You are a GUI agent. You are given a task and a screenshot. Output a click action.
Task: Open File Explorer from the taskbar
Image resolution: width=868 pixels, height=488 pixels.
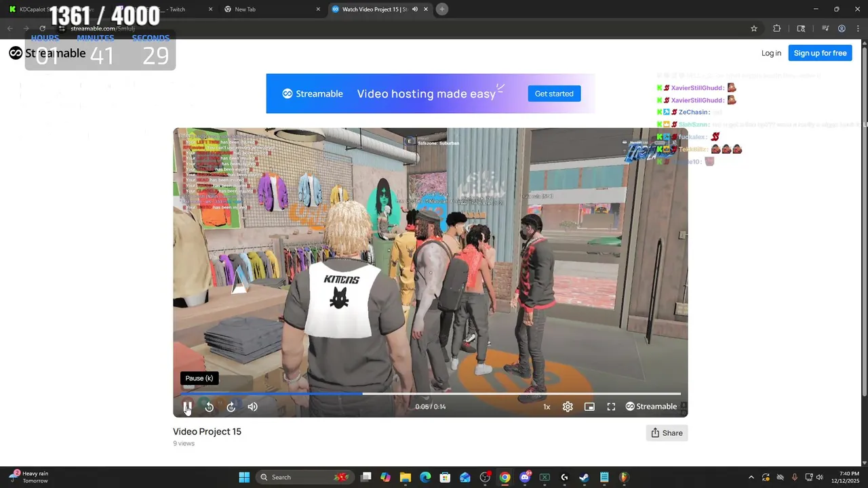(x=406, y=477)
